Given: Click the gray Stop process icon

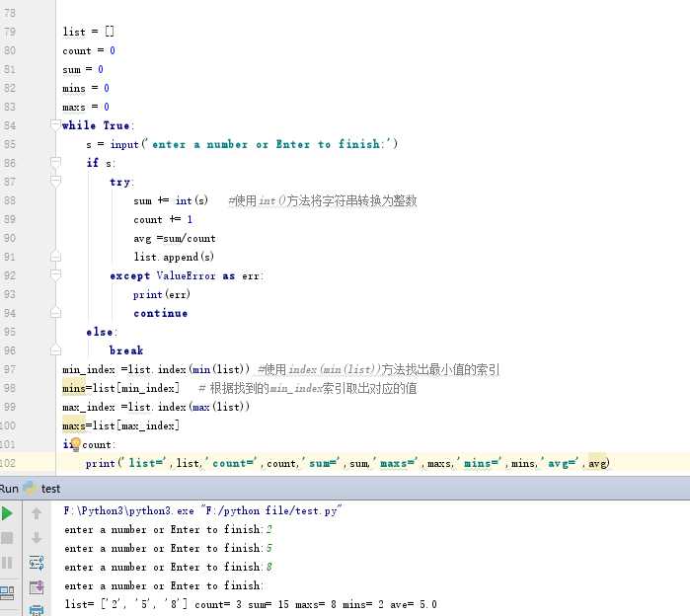Looking at the screenshot, I should click(7, 538).
